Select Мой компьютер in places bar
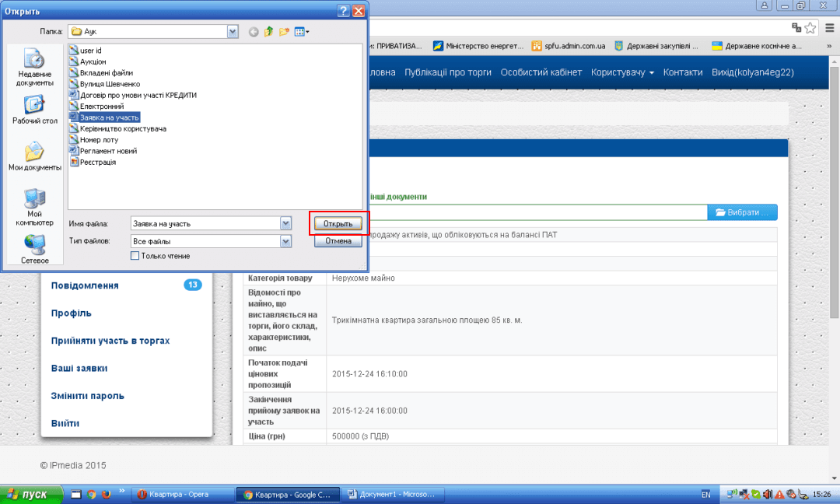Screen dimensions: 840x504 click(35, 207)
